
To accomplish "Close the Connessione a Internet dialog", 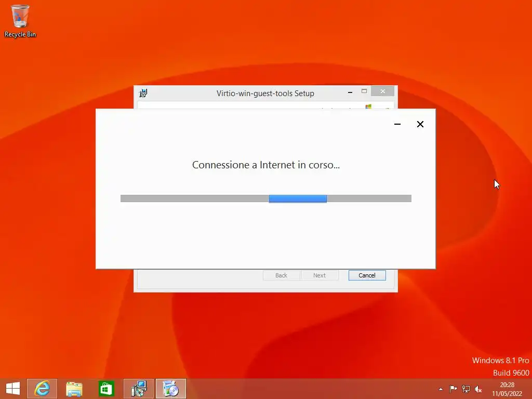I will click(420, 124).
